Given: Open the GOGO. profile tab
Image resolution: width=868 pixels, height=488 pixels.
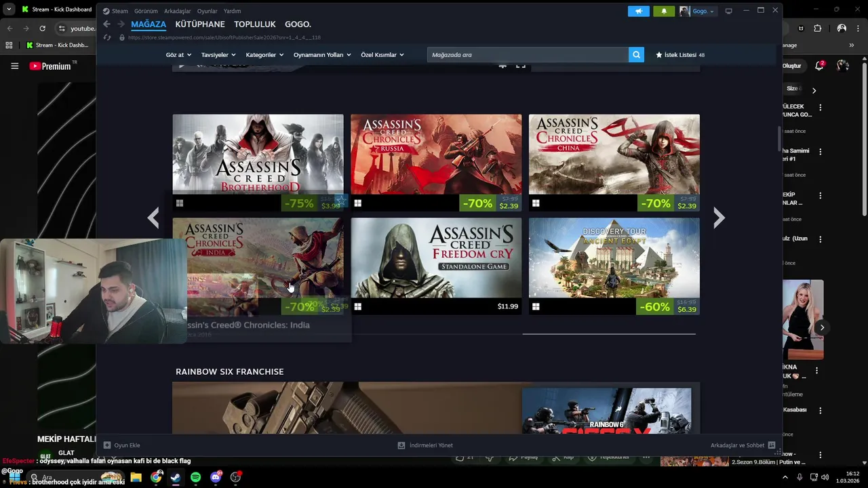Looking at the screenshot, I should click(x=298, y=24).
